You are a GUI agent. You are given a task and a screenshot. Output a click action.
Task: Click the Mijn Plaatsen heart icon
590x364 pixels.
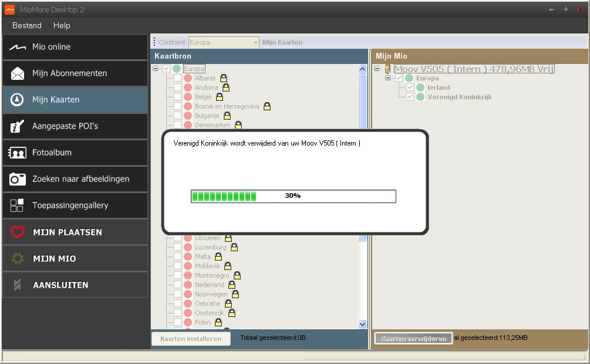17,232
